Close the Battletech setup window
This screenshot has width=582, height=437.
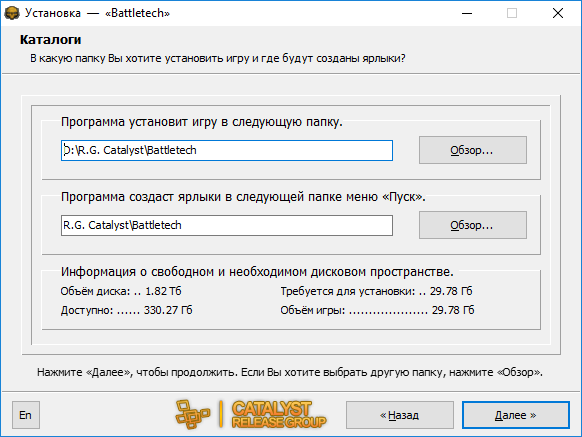(558, 13)
